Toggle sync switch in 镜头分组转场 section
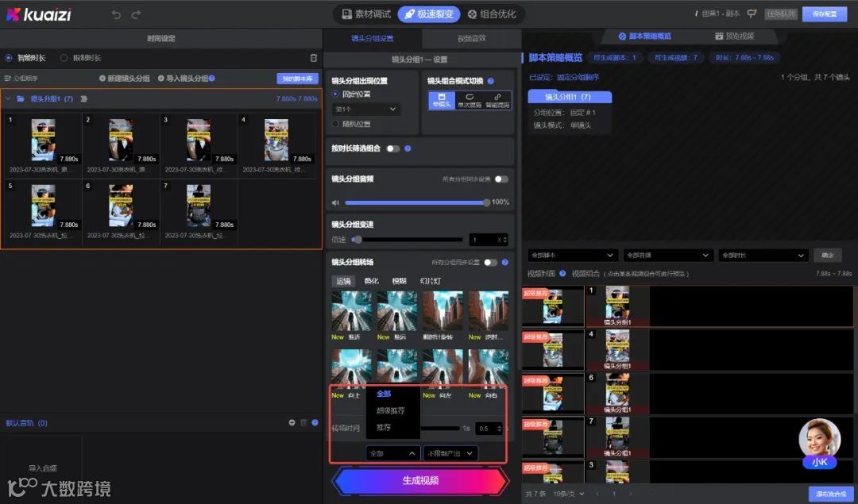858x504 pixels. tap(491, 263)
